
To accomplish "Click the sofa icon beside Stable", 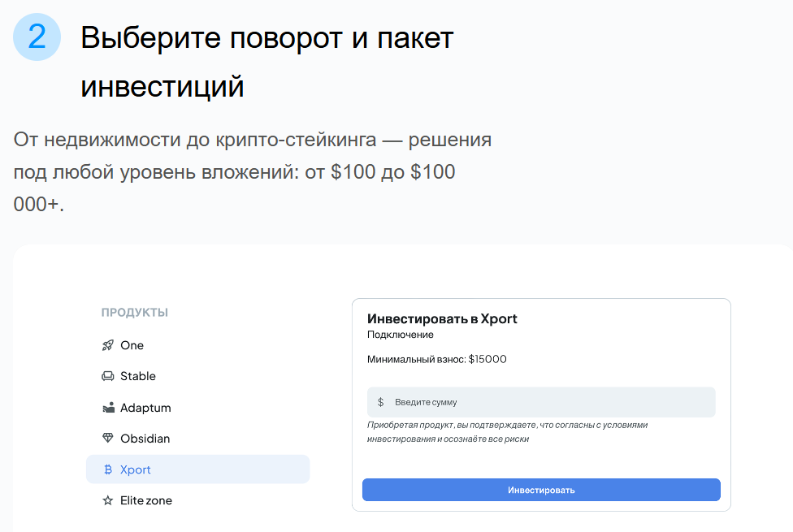I will pyautogui.click(x=107, y=376).
